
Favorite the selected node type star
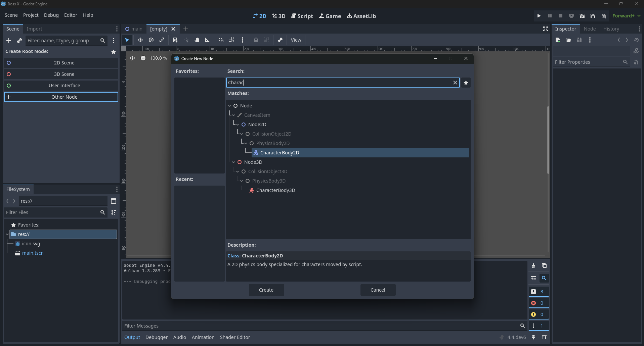(x=466, y=83)
